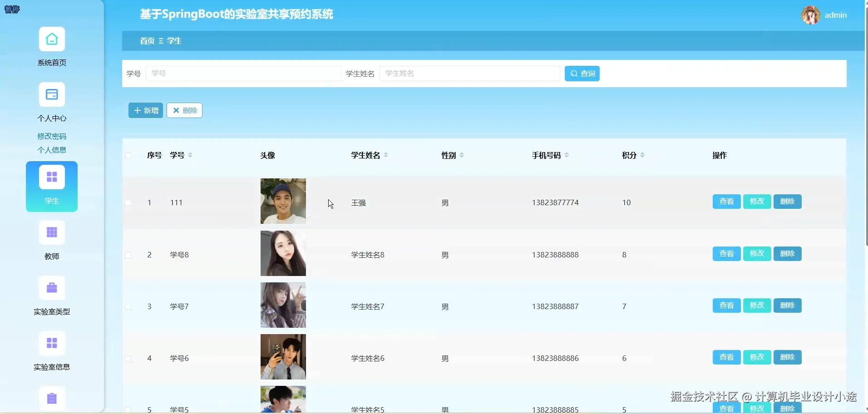This screenshot has width=868, height=414.
Task: Toggle the select-all checkbox in table header
Action: [x=128, y=156]
